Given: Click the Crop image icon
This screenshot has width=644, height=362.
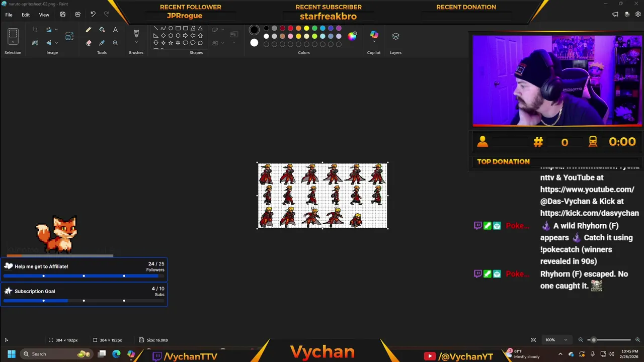Looking at the screenshot, I should [x=35, y=30].
